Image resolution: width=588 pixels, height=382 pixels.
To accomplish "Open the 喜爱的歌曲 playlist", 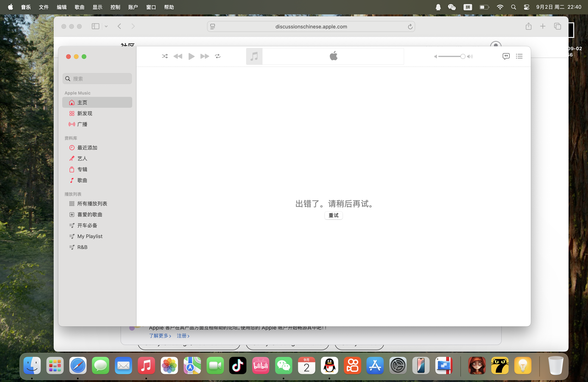I will pos(89,215).
